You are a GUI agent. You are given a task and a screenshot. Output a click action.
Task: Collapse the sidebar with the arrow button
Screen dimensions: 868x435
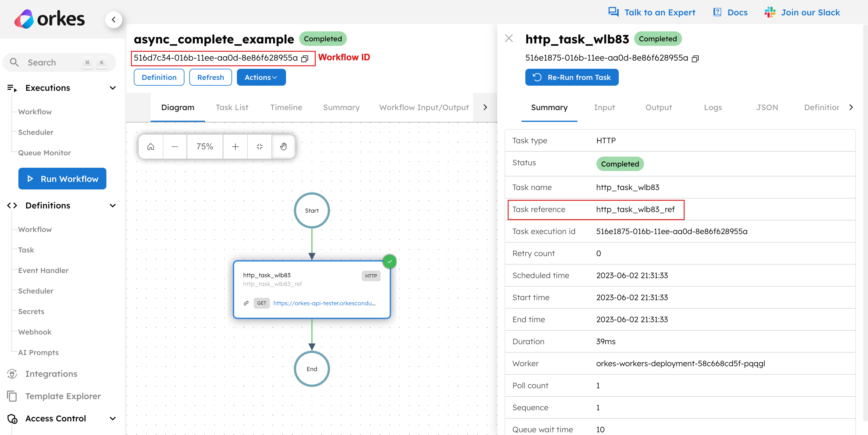pos(114,20)
